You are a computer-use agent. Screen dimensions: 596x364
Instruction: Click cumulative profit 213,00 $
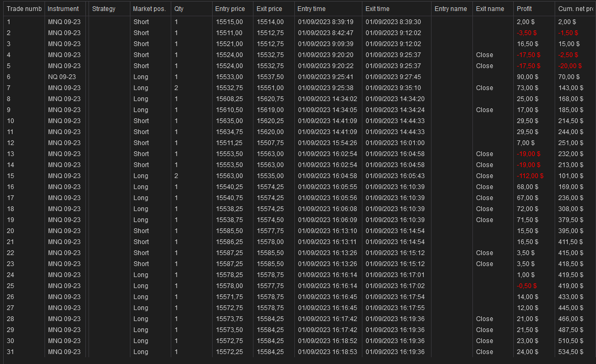[570, 165]
